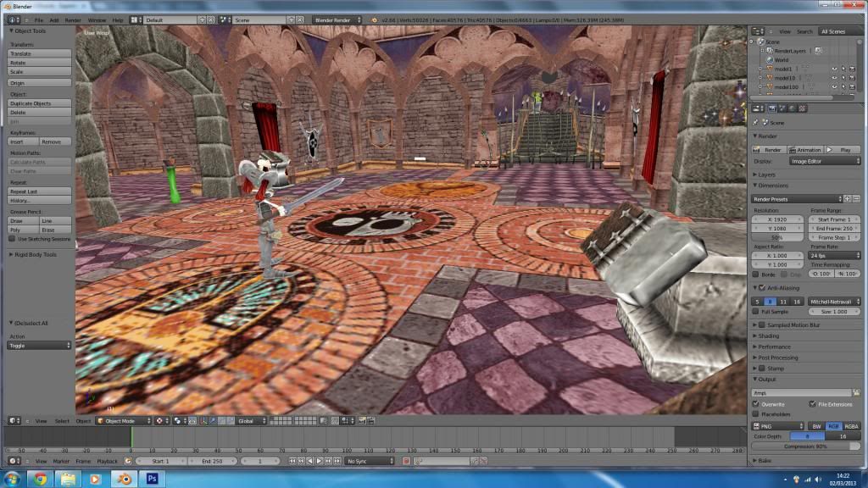Screen dimensions: 868x488
Task: Open the 24 fps frame rate dropdown
Action: pos(835,255)
